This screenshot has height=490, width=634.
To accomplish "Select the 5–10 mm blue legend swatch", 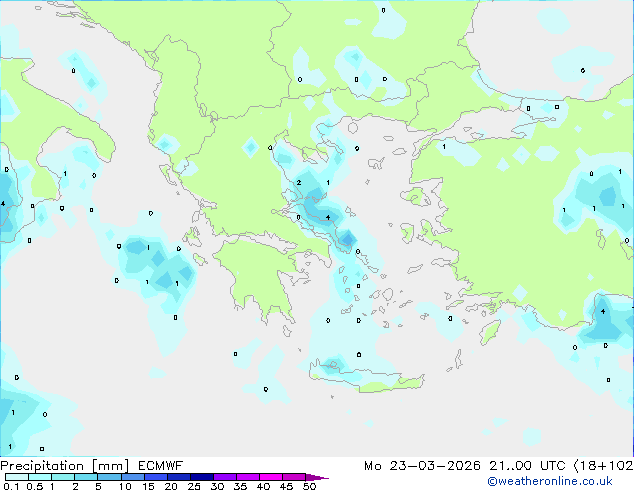I will pos(109,477).
